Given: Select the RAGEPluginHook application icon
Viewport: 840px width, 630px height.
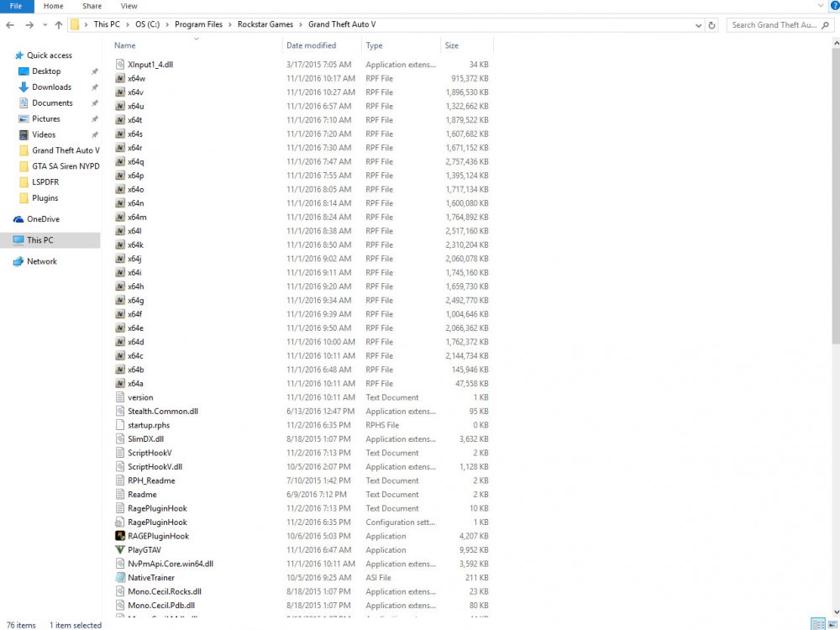Looking at the screenshot, I should click(x=120, y=536).
